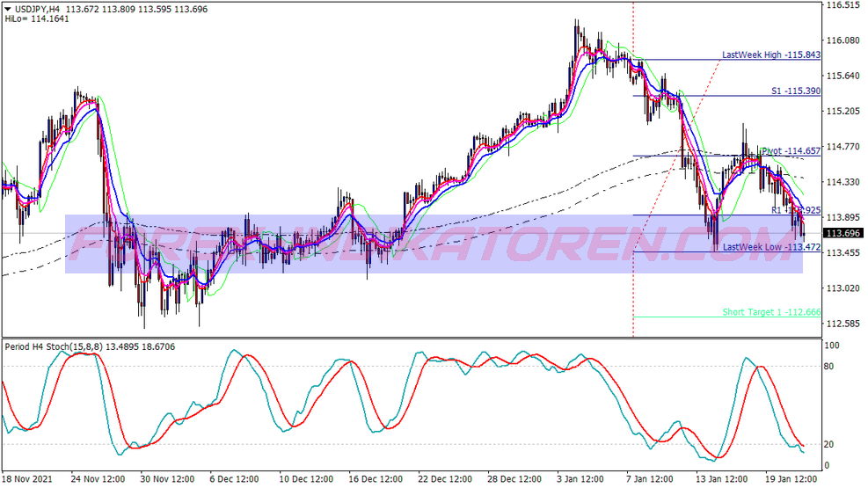Click the 10 Dec 12:00 time label
The height and width of the screenshot is (488, 868).
(306, 479)
